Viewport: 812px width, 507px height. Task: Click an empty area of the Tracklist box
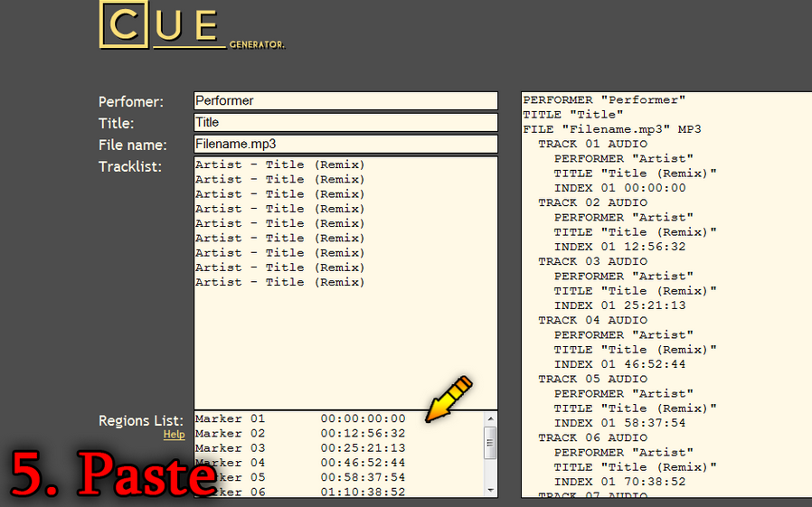(x=344, y=352)
